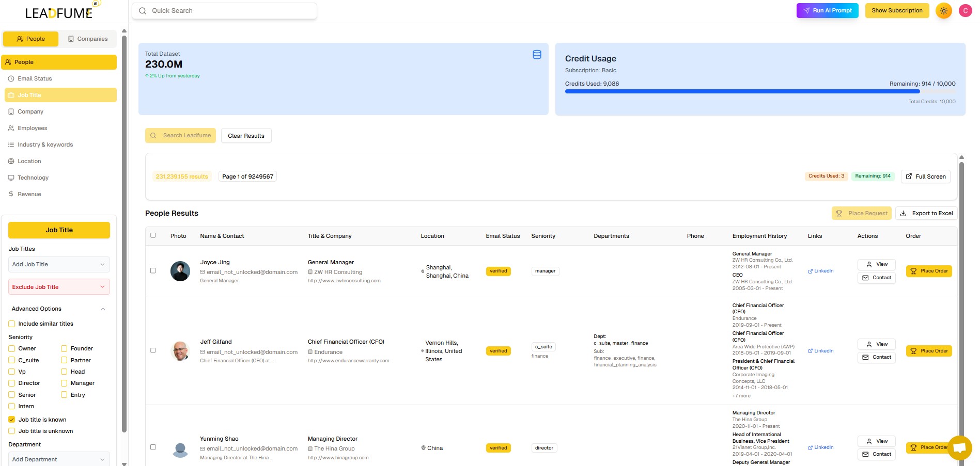The width and height of the screenshot is (980, 466).
Task: Switch to the Companies tab
Action: [88, 39]
